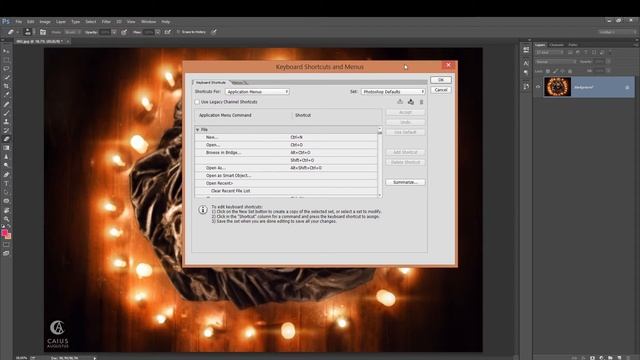Switch to the Channels panel tab
This screenshot has width=640, height=360.
point(556,45)
